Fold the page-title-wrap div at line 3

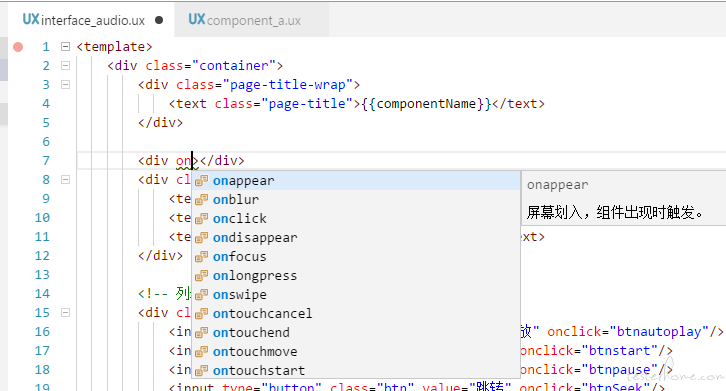(65, 84)
